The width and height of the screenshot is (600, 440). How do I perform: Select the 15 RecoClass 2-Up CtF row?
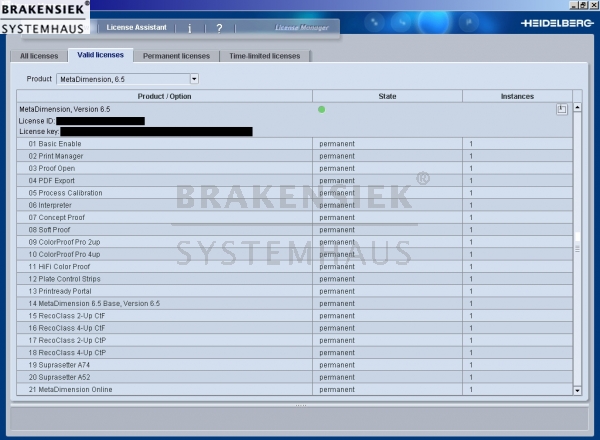pos(295,316)
